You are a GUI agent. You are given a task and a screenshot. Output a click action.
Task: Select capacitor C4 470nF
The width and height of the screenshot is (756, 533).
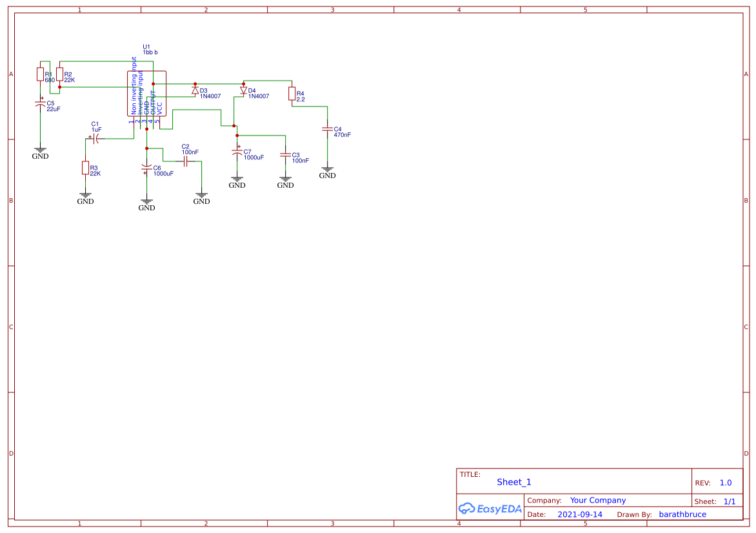click(x=328, y=130)
